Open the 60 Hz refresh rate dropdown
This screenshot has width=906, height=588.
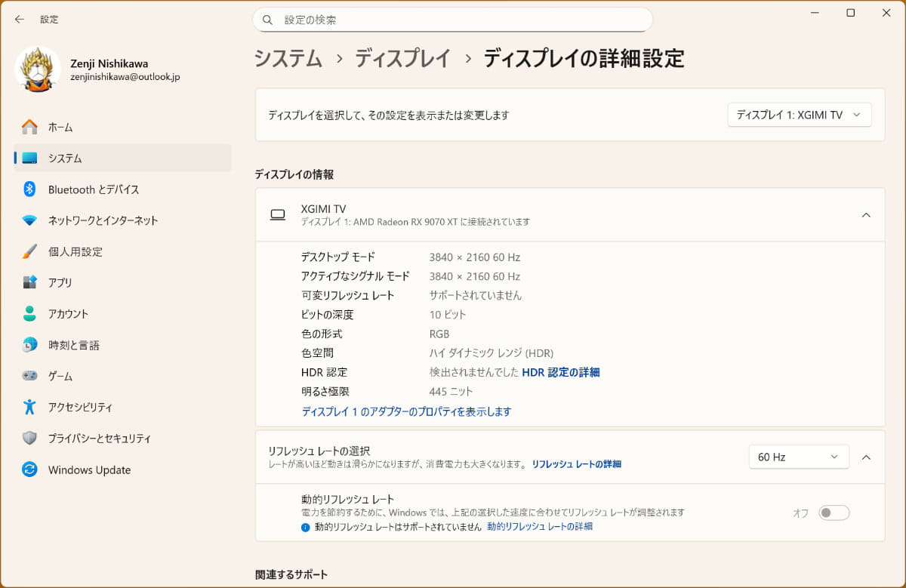tap(799, 457)
